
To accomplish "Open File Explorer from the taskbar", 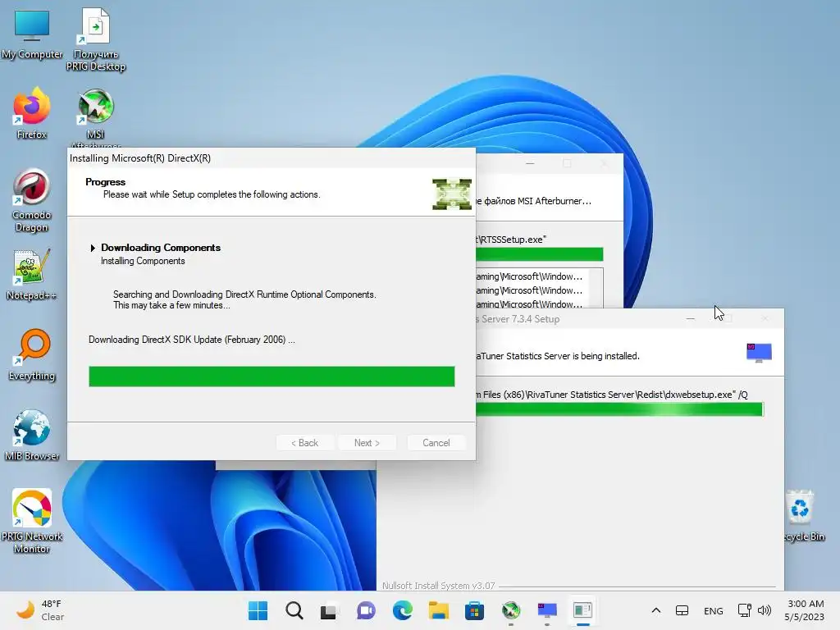I will click(x=438, y=610).
